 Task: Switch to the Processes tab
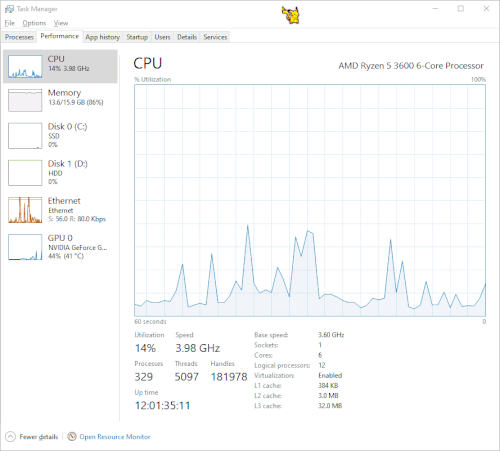[19, 37]
